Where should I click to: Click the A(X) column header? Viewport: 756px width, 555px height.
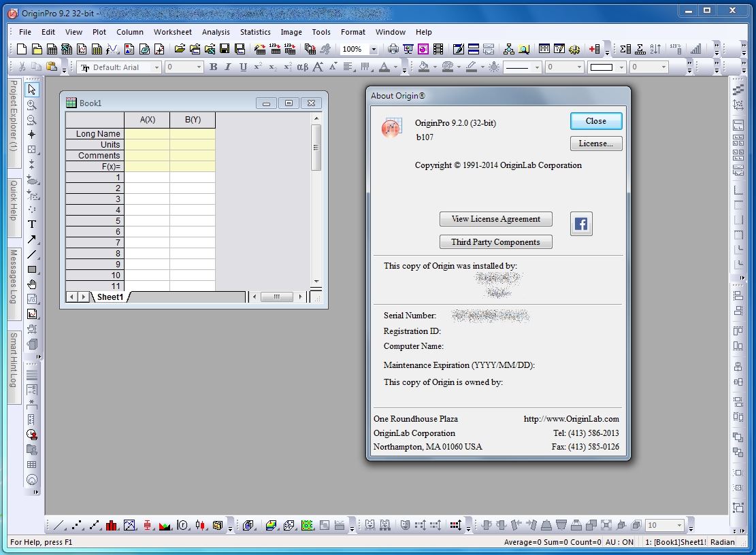147,120
